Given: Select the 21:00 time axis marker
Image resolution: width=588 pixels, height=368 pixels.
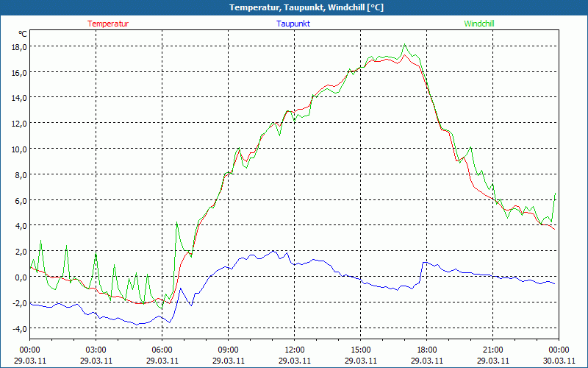Looking at the screenshot, I should click(493, 350).
